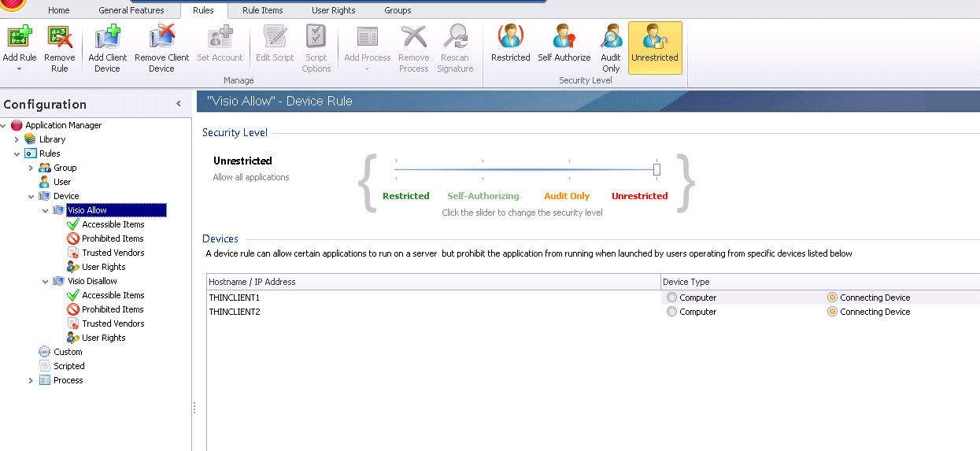Open Prohibited Items under Visio Allow
This screenshot has width=980, height=451.
(113, 238)
